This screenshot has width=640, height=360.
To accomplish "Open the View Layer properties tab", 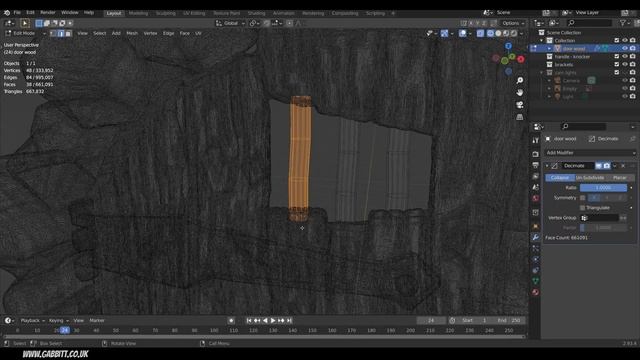I will point(536,176).
